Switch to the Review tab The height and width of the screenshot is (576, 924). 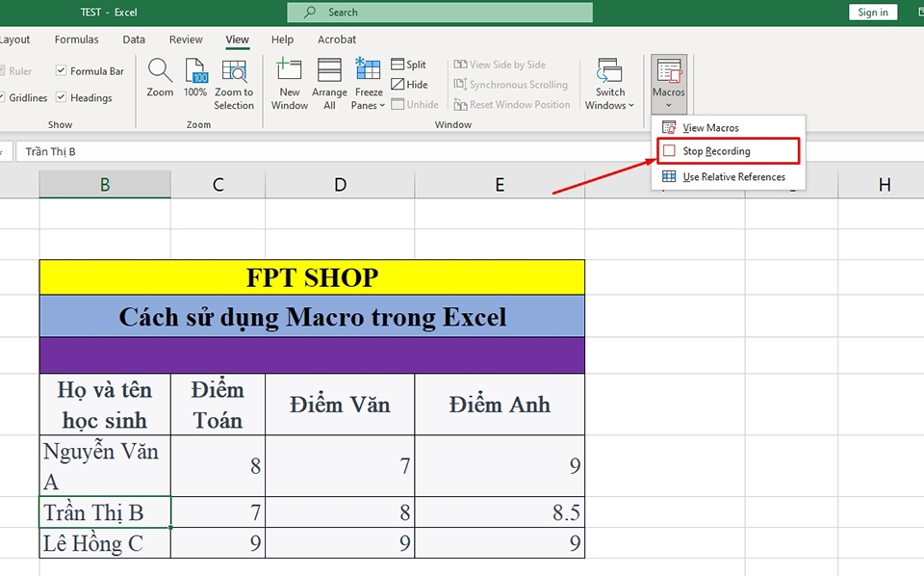(x=186, y=39)
